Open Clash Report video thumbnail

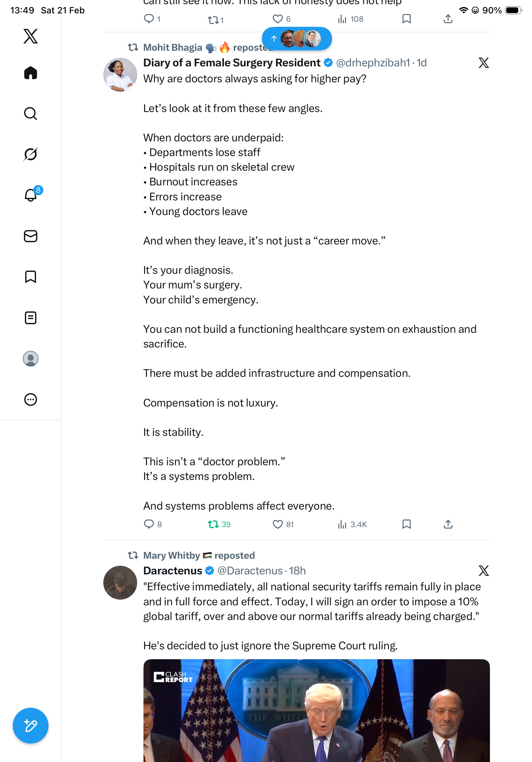click(x=316, y=710)
